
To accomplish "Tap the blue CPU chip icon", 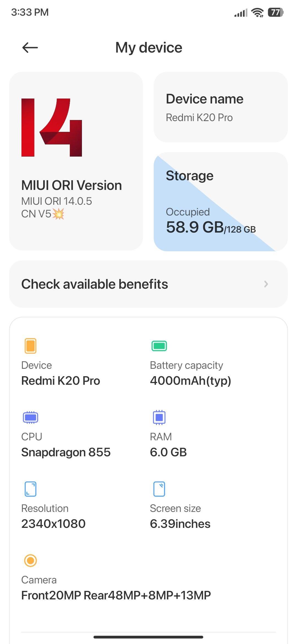I will [31, 417].
